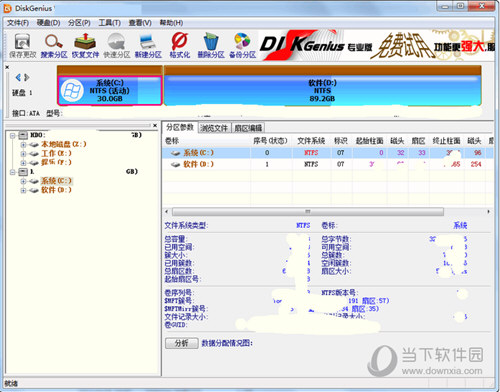
Task: Click the 文件系统 column header
Action: click(x=311, y=141)
